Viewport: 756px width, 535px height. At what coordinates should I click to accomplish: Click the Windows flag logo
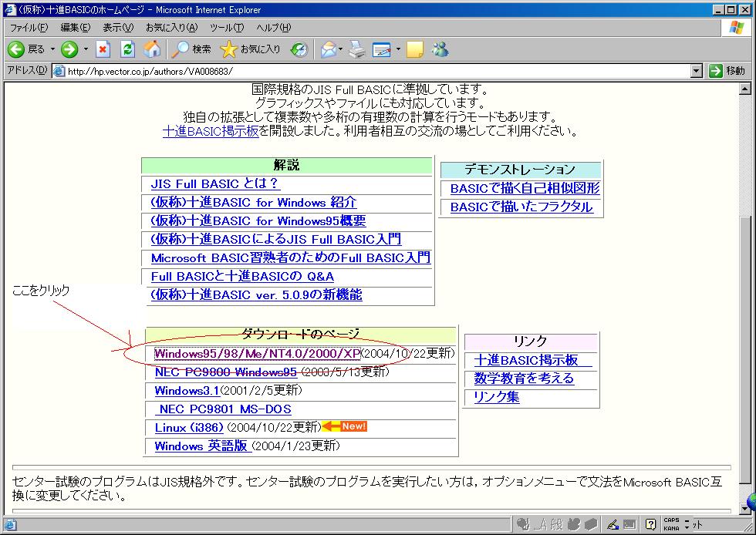click(736, 28)
